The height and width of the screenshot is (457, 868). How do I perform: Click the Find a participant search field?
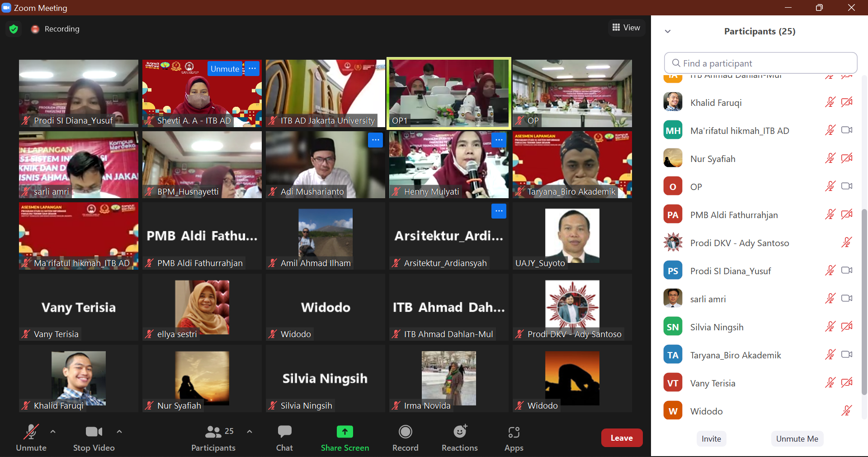pos(760,63)
